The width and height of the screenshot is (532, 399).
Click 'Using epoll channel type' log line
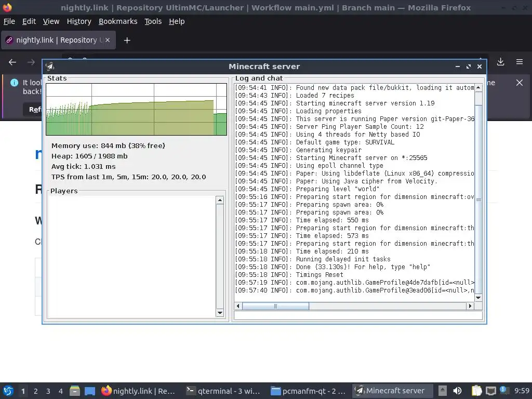309,166
